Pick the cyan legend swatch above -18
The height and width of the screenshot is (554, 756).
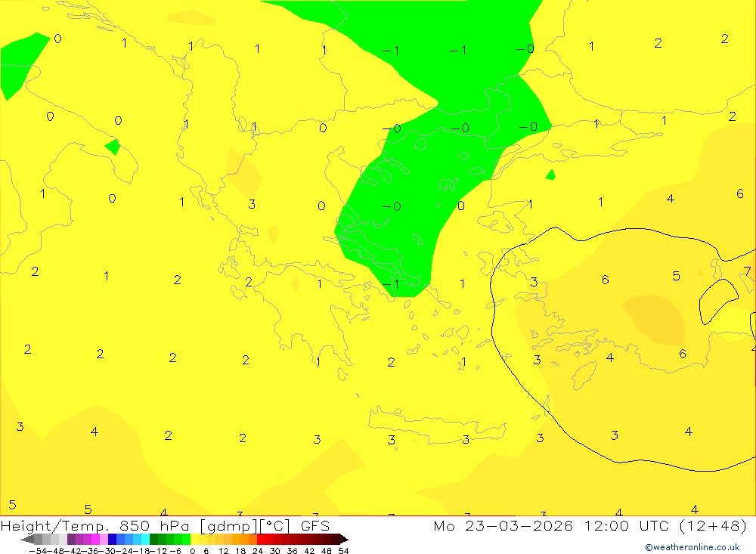[x=145, y=540]
